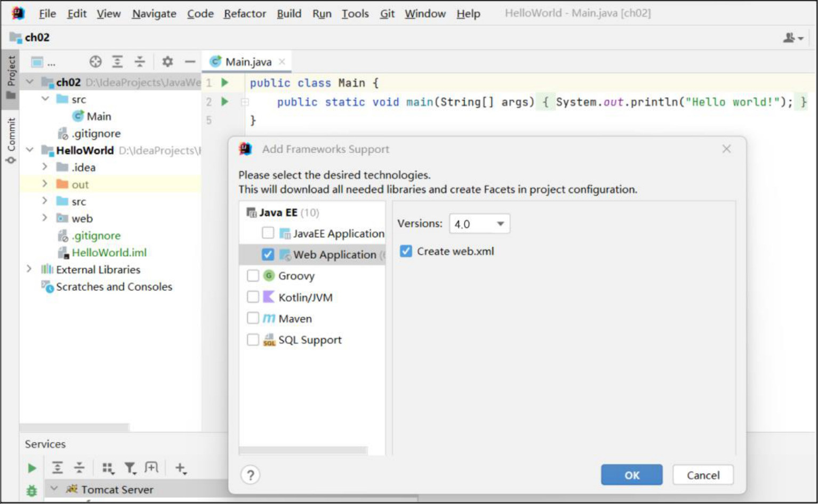Click the Collapse All icon in Project panel
818x504 pixels.
(140, 62)
